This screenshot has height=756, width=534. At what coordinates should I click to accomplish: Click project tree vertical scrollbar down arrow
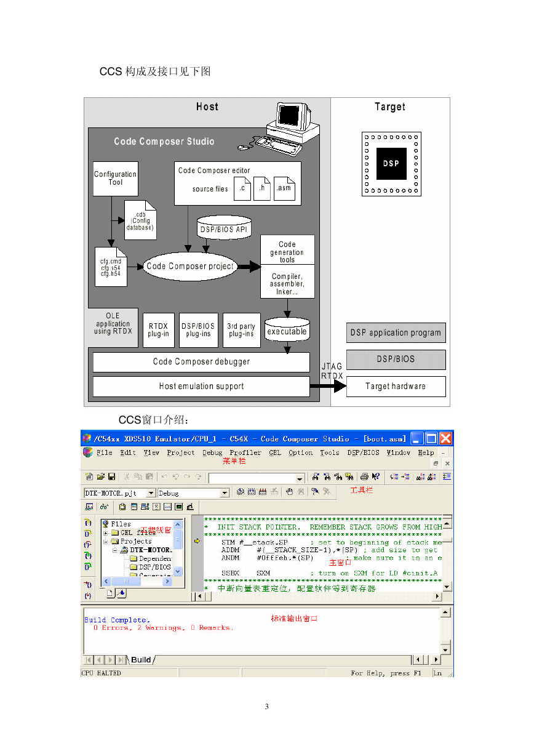178,571
